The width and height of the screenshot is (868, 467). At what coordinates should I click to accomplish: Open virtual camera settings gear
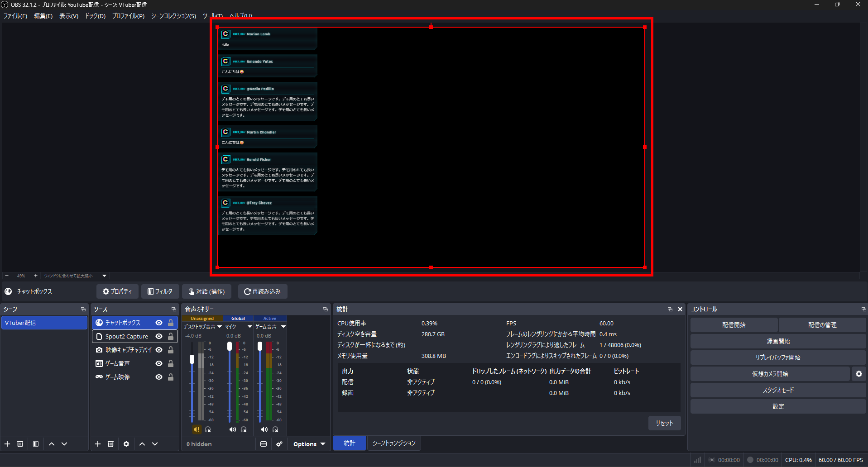[x=859, y=374]
